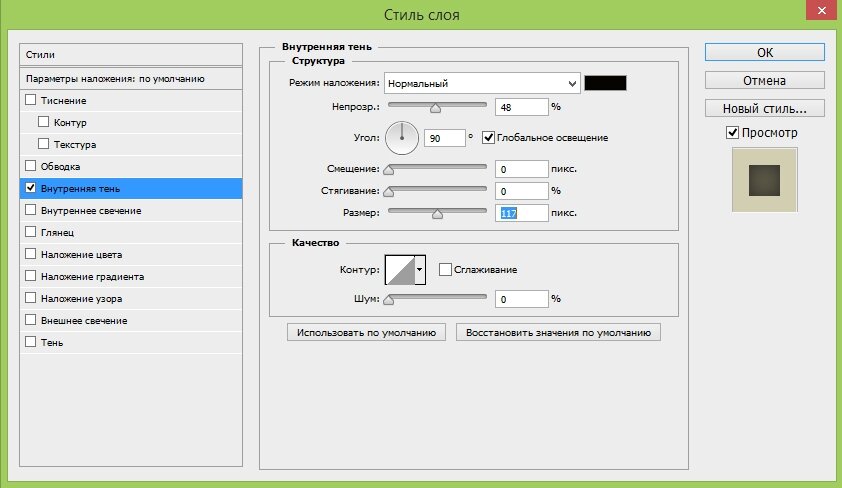
Task: Select the Наложение градиента row label
Action: click(92, 276)
